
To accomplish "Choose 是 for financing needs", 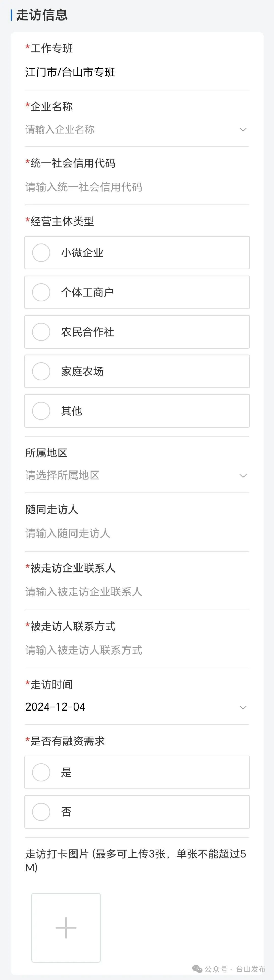I will click(41, 772).
